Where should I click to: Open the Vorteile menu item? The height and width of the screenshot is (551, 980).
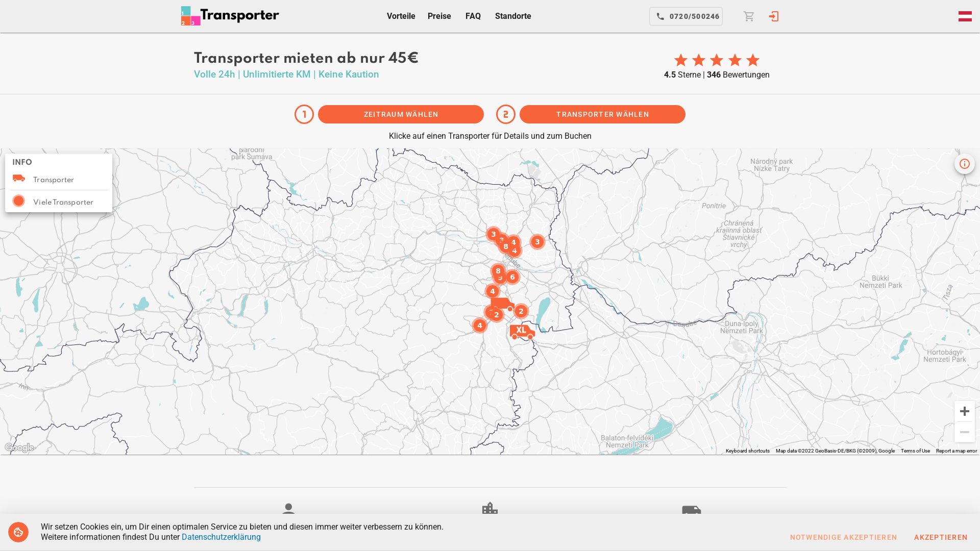click(401, 16)
